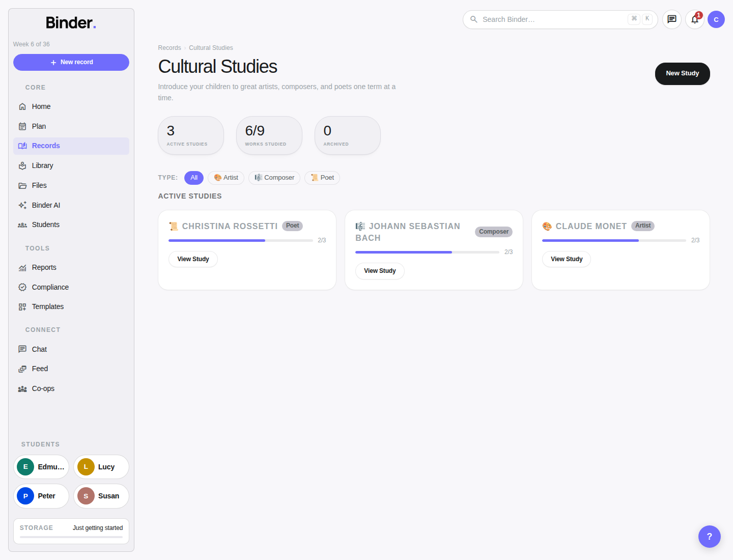733x560 pixels.
Task: Open the Feed icon
Action: [x=22, y=369]
